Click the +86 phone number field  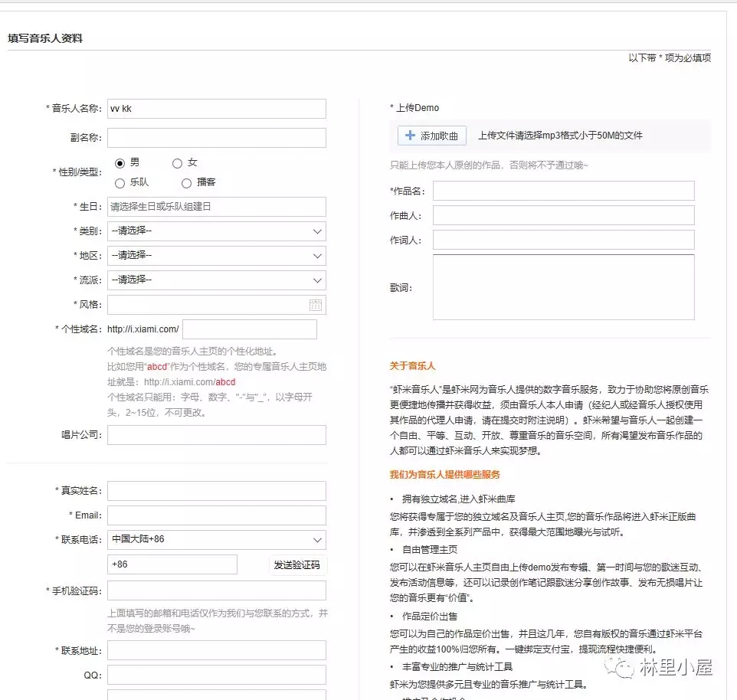point(172,564)
